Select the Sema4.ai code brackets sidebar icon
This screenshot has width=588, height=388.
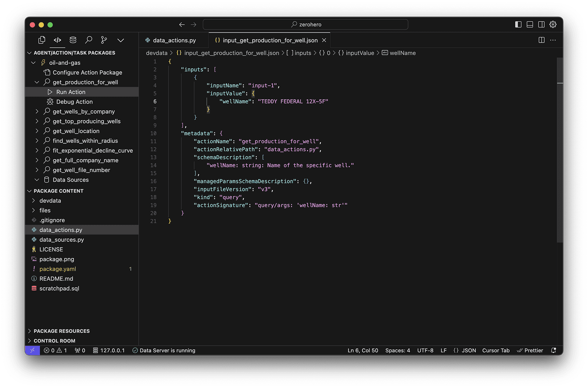tap(57, 40)
